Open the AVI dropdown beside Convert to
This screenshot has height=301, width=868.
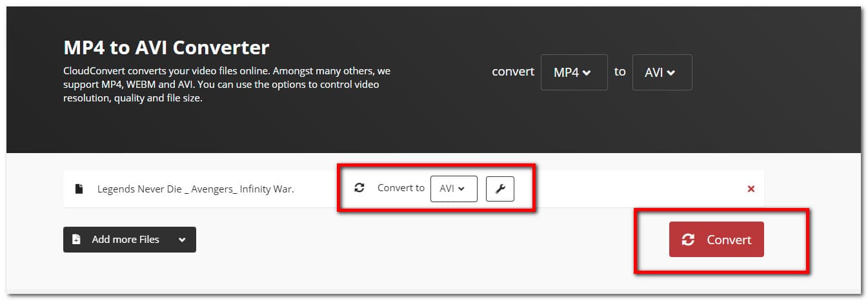pyautogui.click(x=454, y=189)
